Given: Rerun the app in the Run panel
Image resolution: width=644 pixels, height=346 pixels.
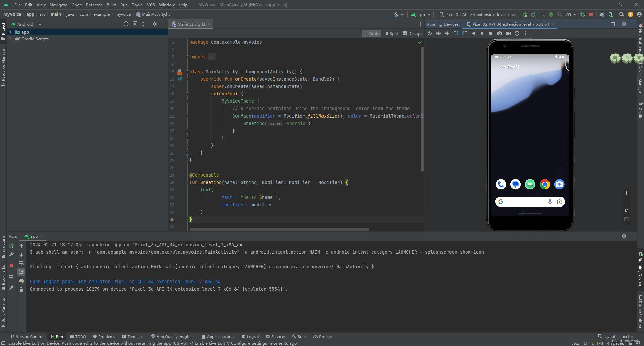Looking at the screenshot, I should [11, 246].
